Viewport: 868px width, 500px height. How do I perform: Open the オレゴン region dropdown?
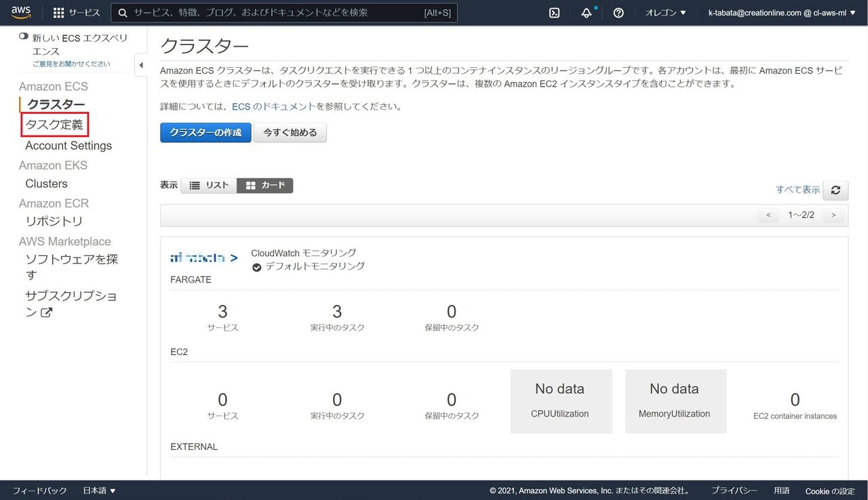[666, 13]
